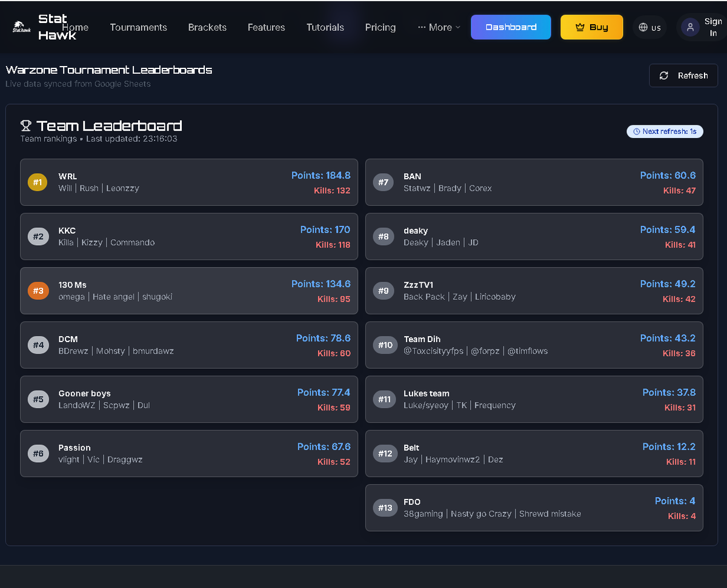Click the trophy icon beside Team Leaderboard
Image resolution: width=727 pixels, height=588 pixels.
point(25,125)
